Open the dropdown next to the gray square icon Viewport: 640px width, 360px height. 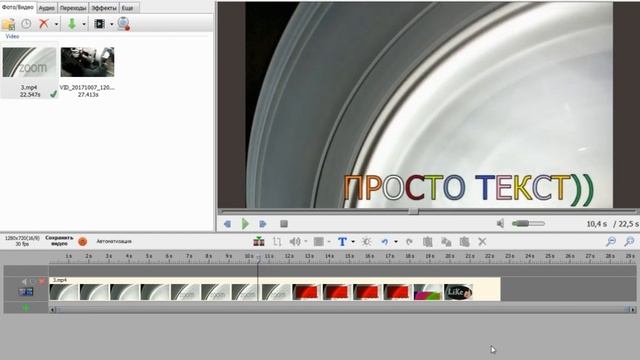pos(329,242)
